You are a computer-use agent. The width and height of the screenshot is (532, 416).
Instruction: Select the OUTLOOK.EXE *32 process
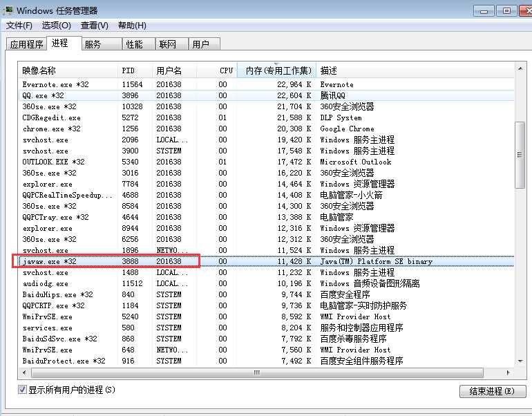[x=266, y=162]
